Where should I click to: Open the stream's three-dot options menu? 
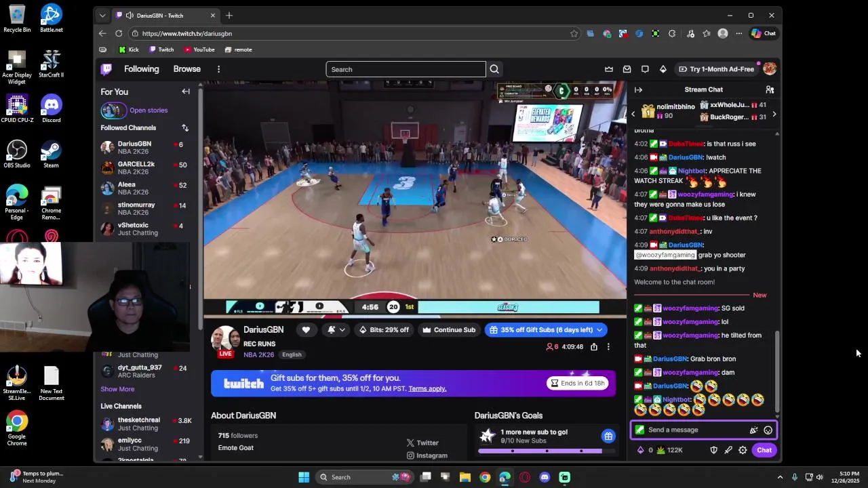(x=608, y=347)
